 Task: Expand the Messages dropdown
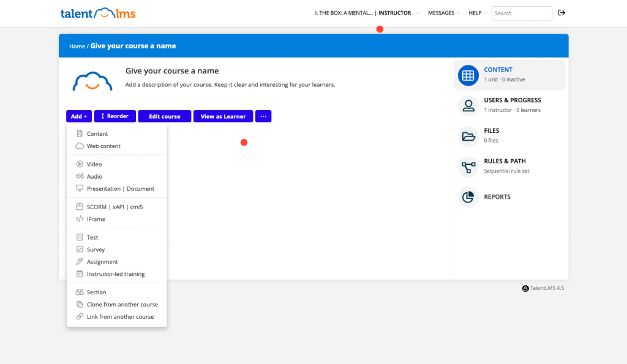click(444, 13)
